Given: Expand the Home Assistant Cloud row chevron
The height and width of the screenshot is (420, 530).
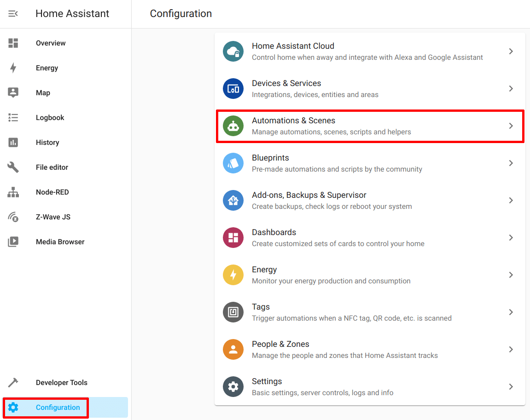Looking at the screenshot, I should [x=511, y=51].
